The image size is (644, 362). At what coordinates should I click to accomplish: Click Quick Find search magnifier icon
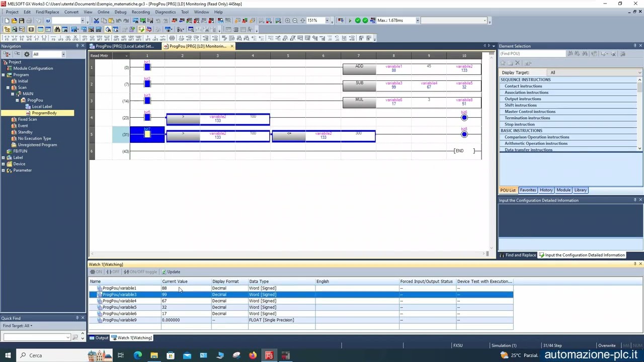(x=75, y=337)
